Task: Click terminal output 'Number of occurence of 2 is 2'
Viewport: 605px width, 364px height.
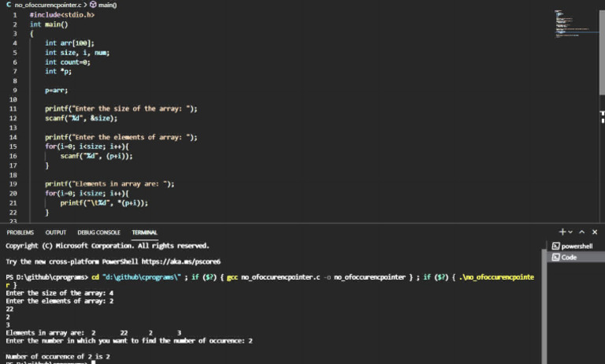Action: (x=58, y=356)
